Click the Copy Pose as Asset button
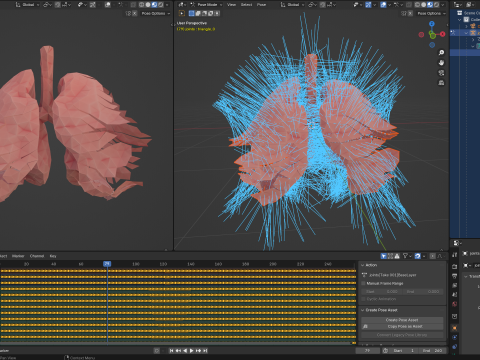480x360 pixels. [x=402, y=326]
